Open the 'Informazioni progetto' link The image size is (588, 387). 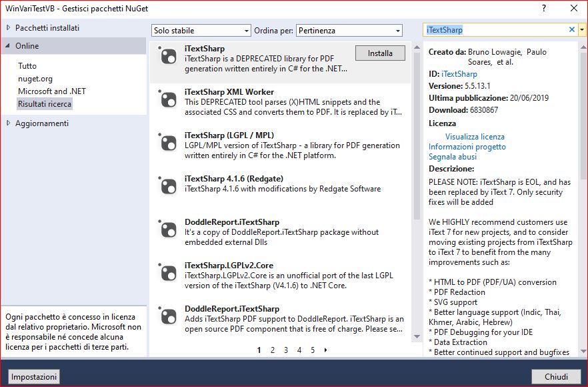pyautogui.click(x=467, y=147)
